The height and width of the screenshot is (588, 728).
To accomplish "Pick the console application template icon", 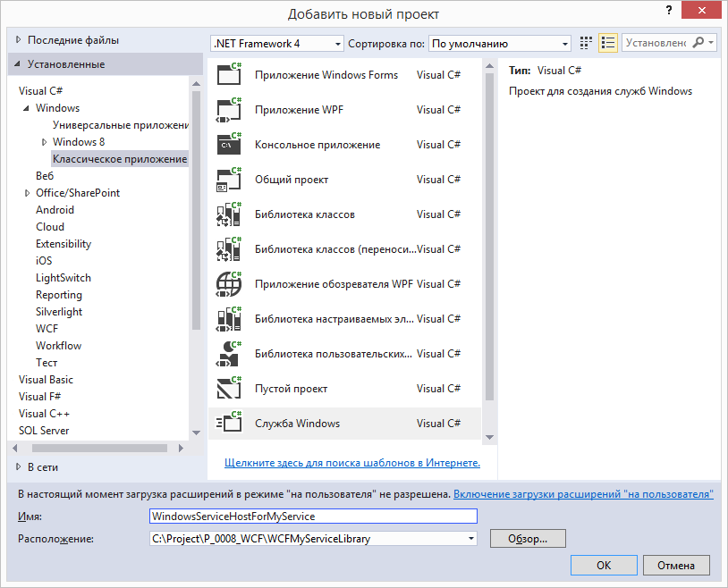I will coord(229,145).
